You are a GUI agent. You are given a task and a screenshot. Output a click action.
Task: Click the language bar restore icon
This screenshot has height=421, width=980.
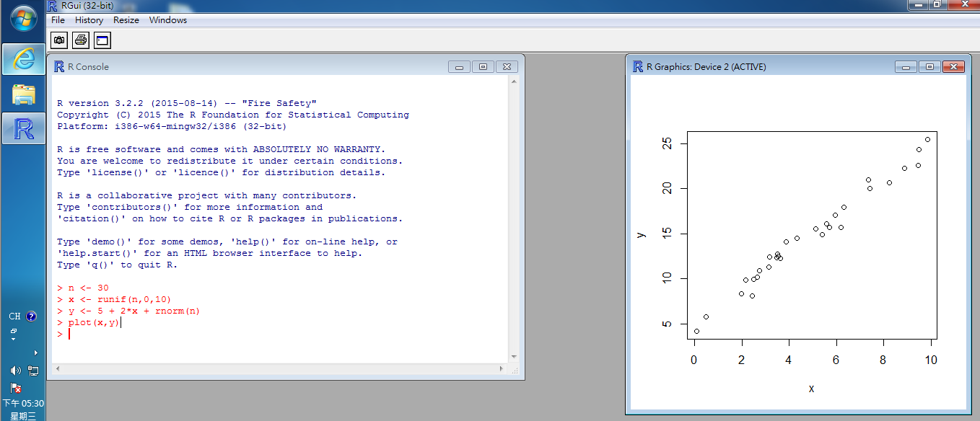click(14, 331)
